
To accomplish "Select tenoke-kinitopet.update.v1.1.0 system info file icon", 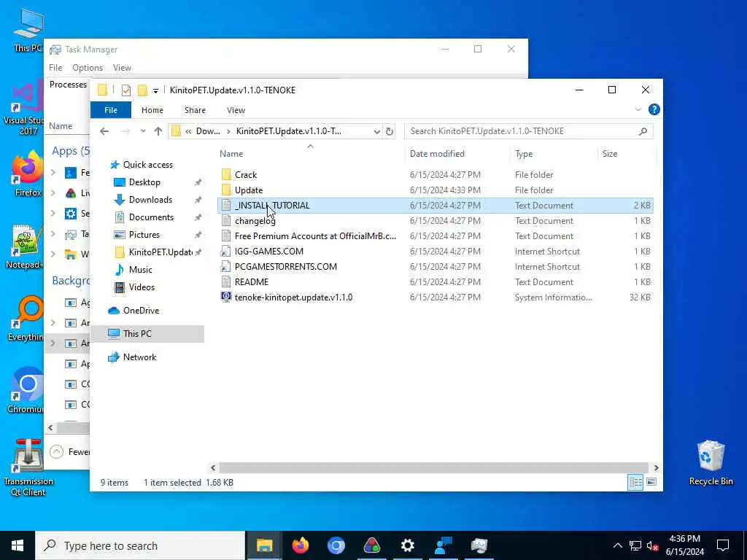I will (226, 297).
